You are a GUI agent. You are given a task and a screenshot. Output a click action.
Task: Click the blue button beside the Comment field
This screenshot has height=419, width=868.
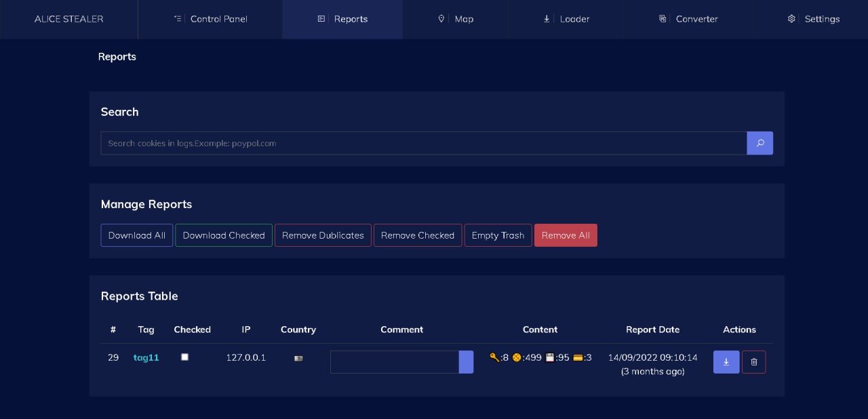[466, 362]
